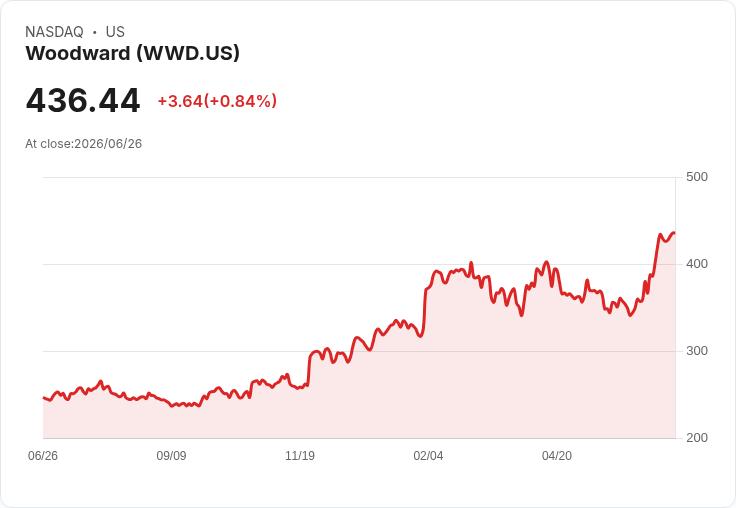The width and height of the screenshot is (736, 508).
Task: Click the latest point at chart line's end
Action: (x=675, y=233)
